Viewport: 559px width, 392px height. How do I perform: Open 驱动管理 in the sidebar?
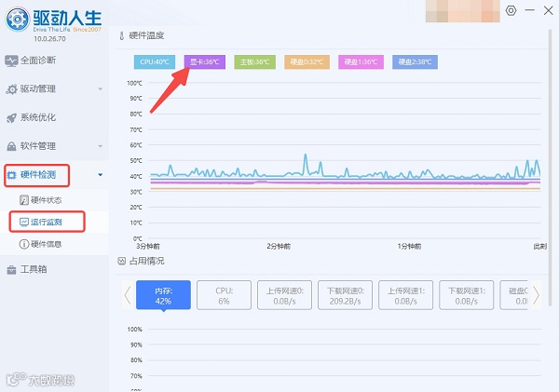(38, 88)
